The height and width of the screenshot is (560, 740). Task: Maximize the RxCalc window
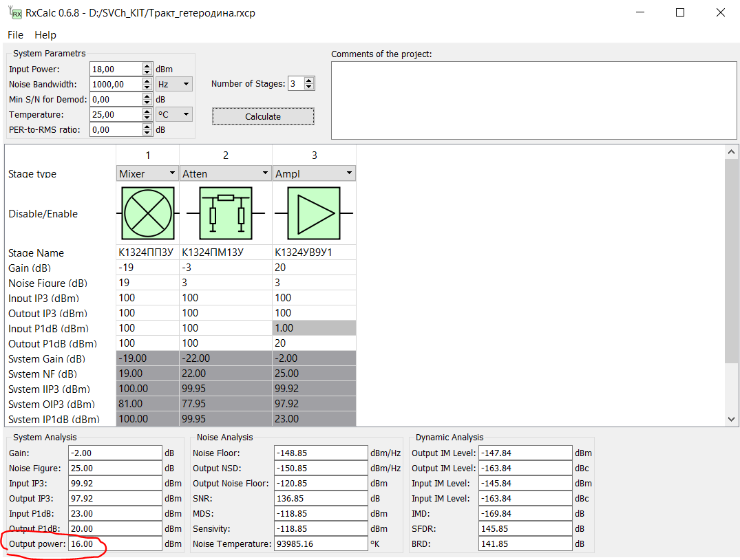pyautogui.click(x=680, y=13)
